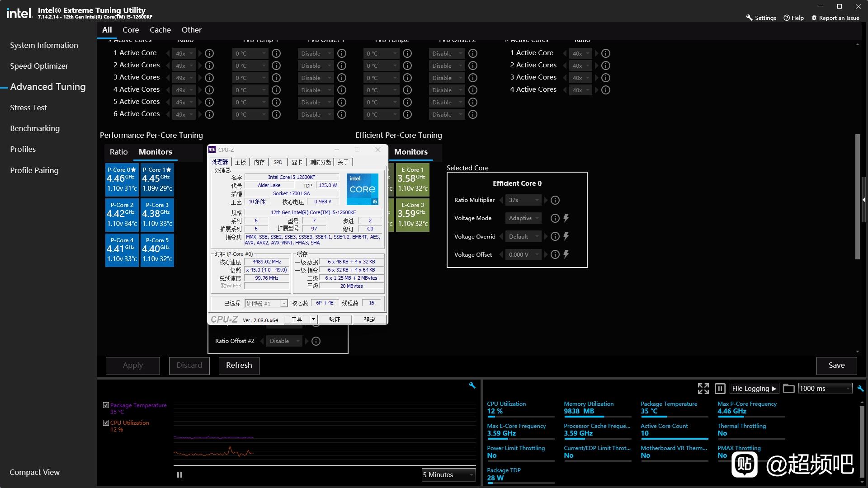Open Voltage Offset 0.000 V dropdown

(x=523, y=254)
